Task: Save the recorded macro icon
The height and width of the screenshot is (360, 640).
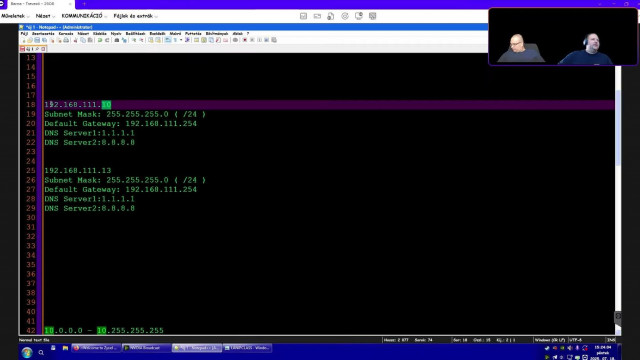Action: pos(274,40)
